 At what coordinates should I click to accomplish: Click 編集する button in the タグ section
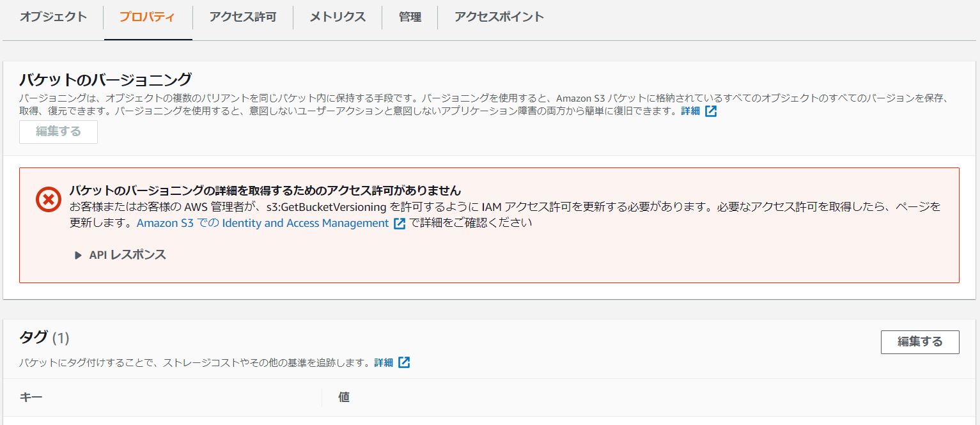tap(920, 342)
